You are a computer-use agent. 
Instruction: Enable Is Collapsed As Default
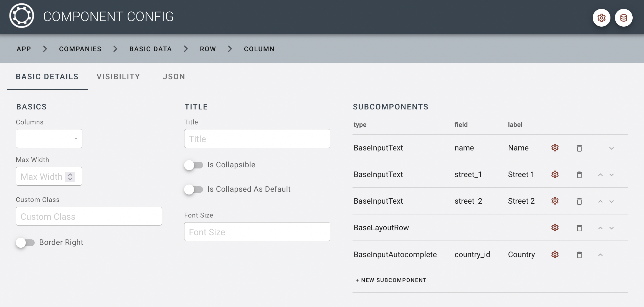click(x=194, y=190)
